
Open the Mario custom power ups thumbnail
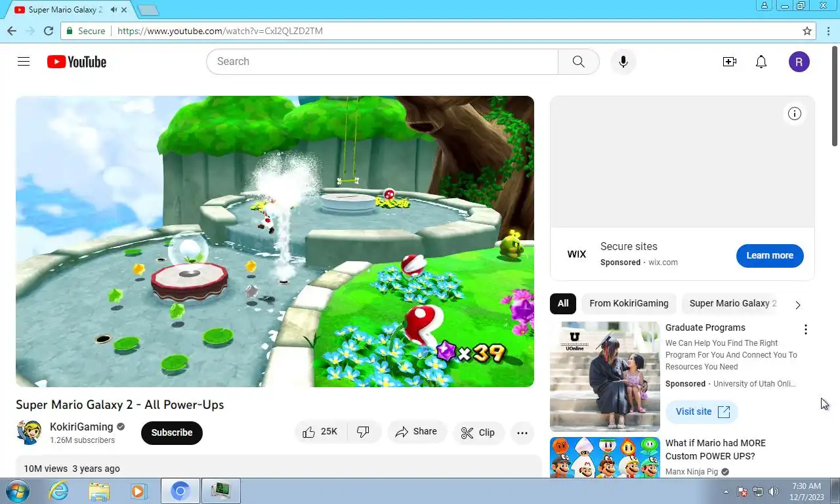pos(605,457)
